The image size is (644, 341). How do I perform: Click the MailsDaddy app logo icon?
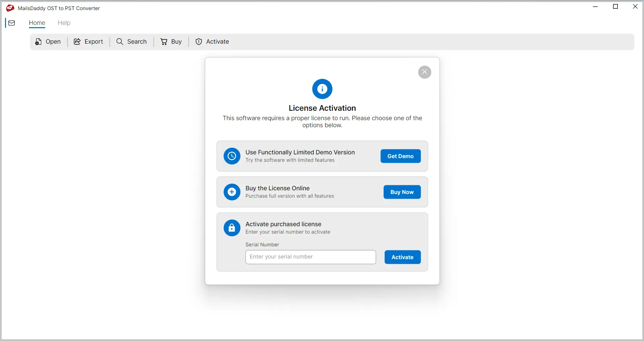10,8
